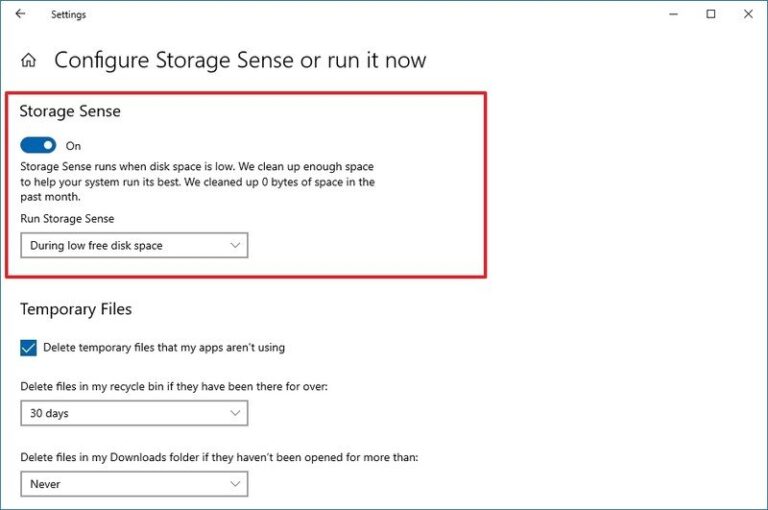This screenshot has width=768, height=510.
Task: Click the Storage Sense description paragraph
Action: (x=197, y=180)
